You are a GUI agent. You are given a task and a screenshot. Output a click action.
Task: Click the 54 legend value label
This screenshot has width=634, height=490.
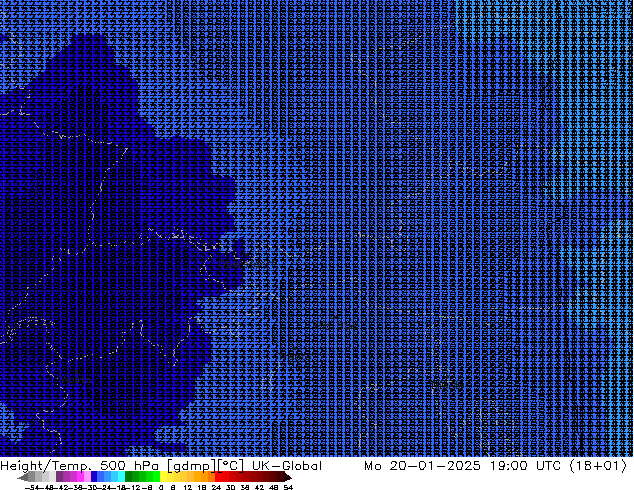click(x=288, y=487)
